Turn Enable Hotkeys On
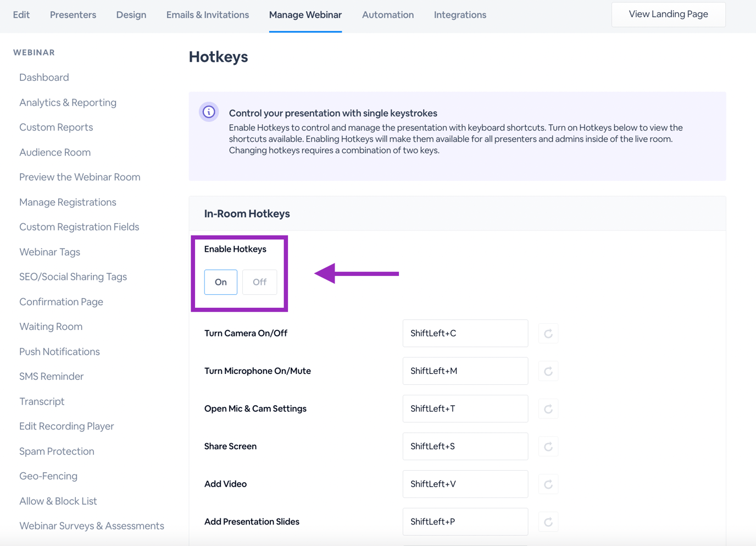 click(220, 282)
